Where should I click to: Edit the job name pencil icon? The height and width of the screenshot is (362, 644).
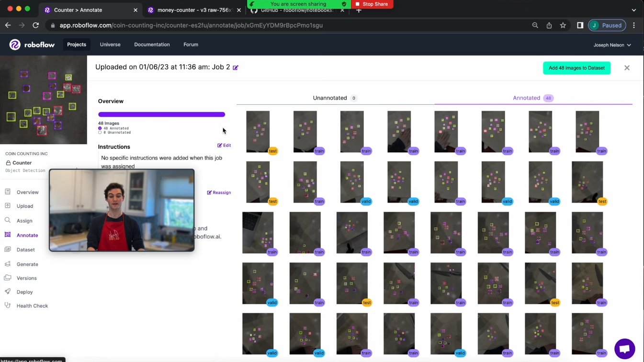click(236, 68)
